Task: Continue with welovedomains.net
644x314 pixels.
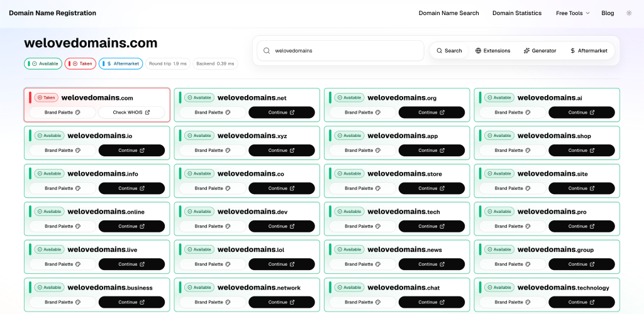Action: [282, 112]
